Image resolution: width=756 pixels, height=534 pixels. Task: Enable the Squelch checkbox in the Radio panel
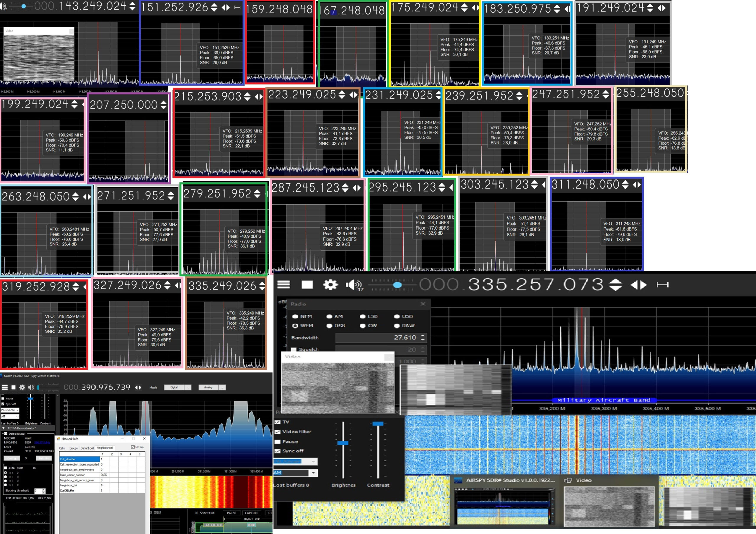pyautogui.click(x=294, y=349)
